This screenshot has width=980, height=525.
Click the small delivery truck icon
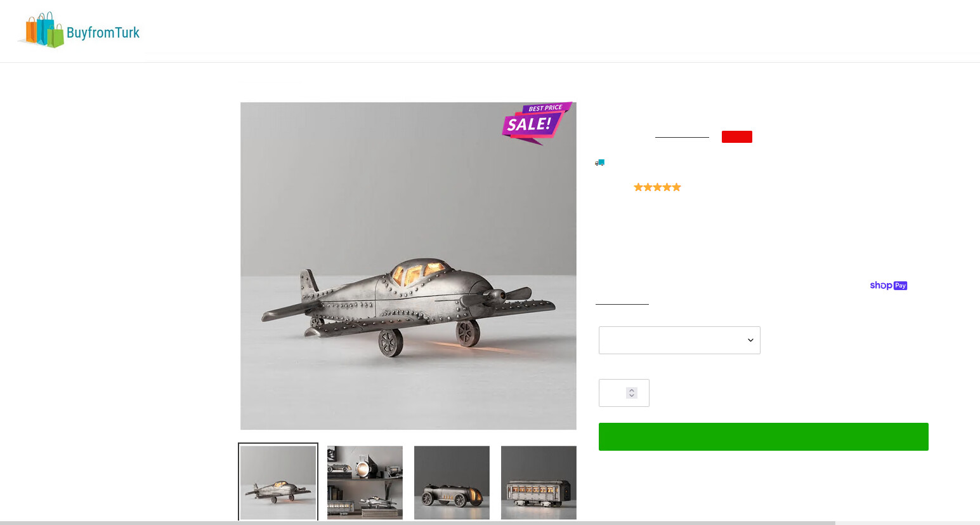pos(600,163)
